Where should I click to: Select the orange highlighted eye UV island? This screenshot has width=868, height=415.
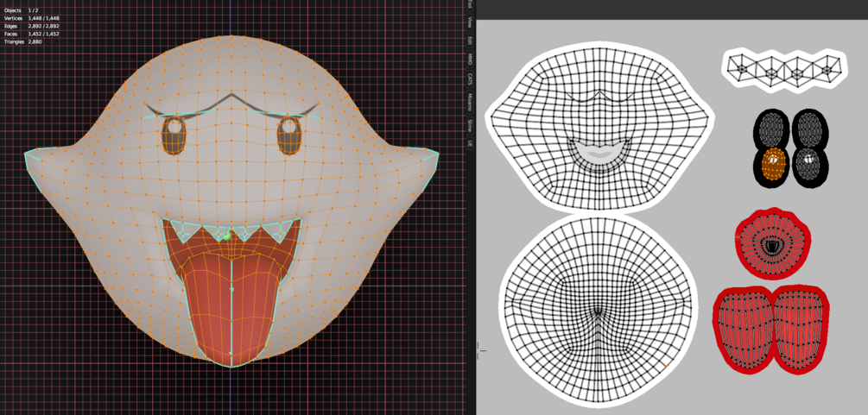(773, 164)
